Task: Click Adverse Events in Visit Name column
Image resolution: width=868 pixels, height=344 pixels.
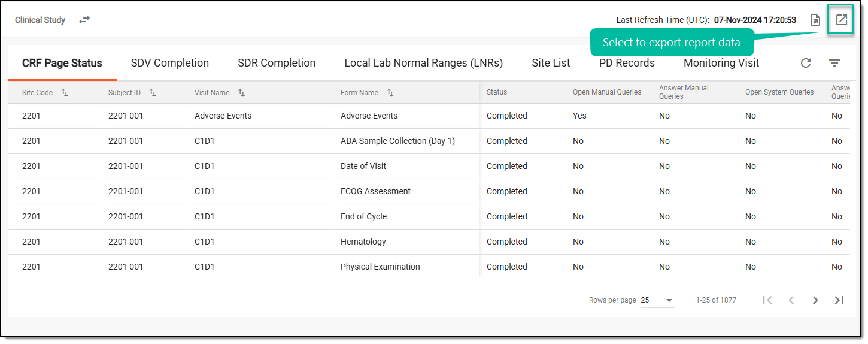Action: [223, 116]
